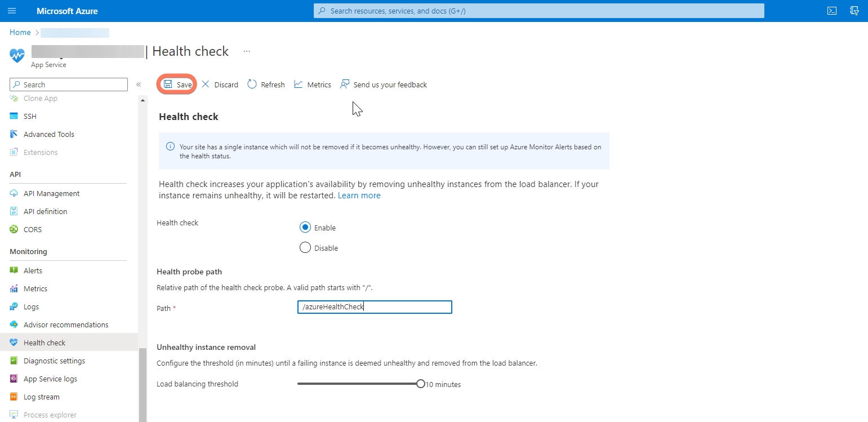Click the App Service logs purple icon
The image size is (868, 422).
pos(14,379)
